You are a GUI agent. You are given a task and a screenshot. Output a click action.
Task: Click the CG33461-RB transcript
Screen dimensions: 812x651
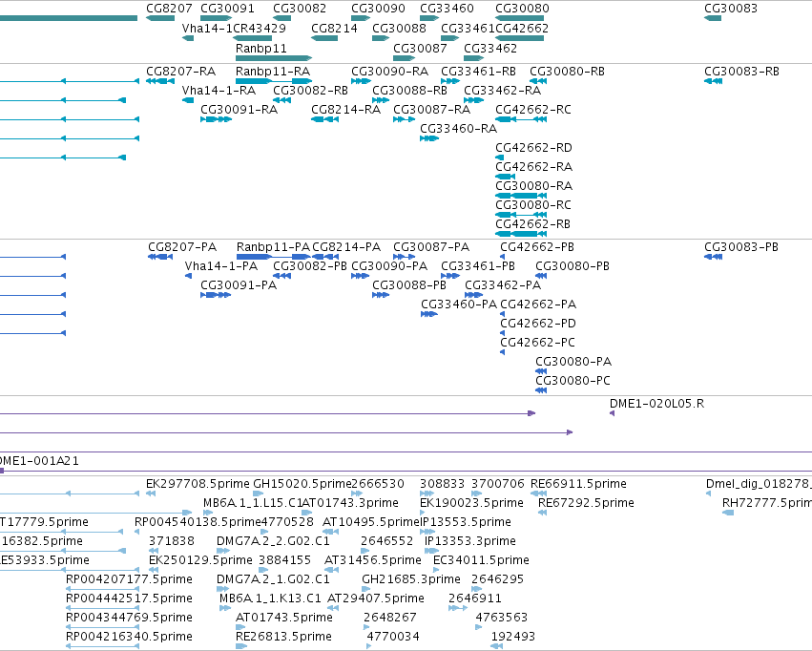[x=450, y=81]
